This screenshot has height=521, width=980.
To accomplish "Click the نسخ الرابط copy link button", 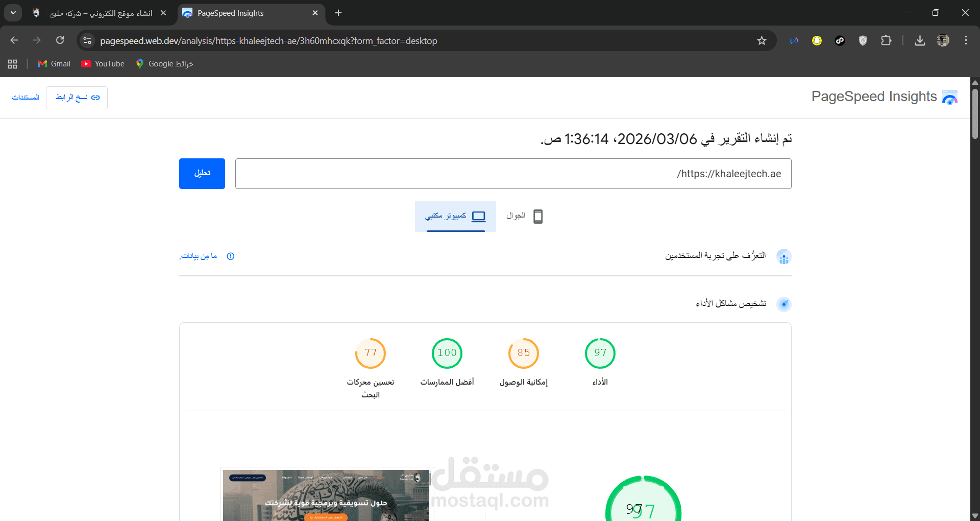I will click(77, 98).
